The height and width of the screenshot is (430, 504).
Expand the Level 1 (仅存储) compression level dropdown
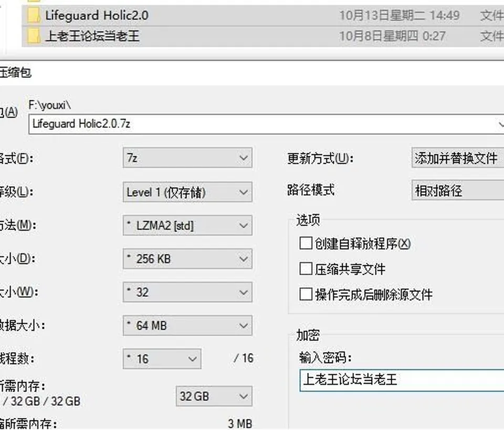pyautogui.click(x=187, y=192)
